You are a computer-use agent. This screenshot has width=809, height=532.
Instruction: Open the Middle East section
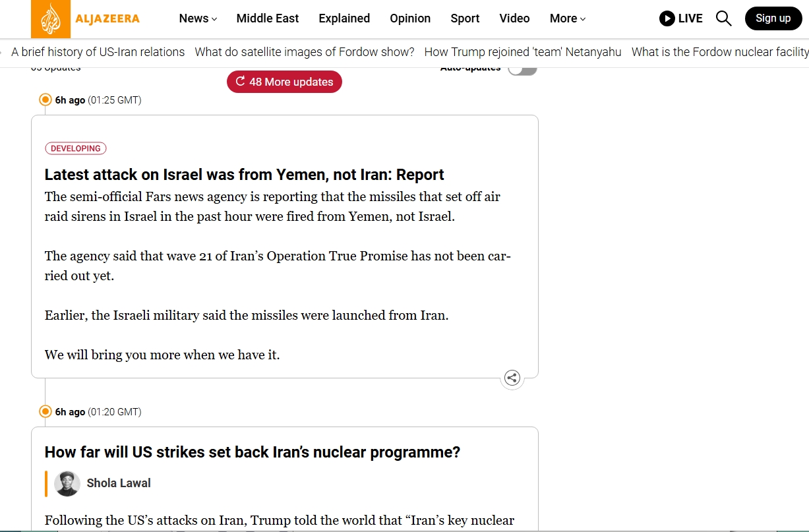click(268, 18)
